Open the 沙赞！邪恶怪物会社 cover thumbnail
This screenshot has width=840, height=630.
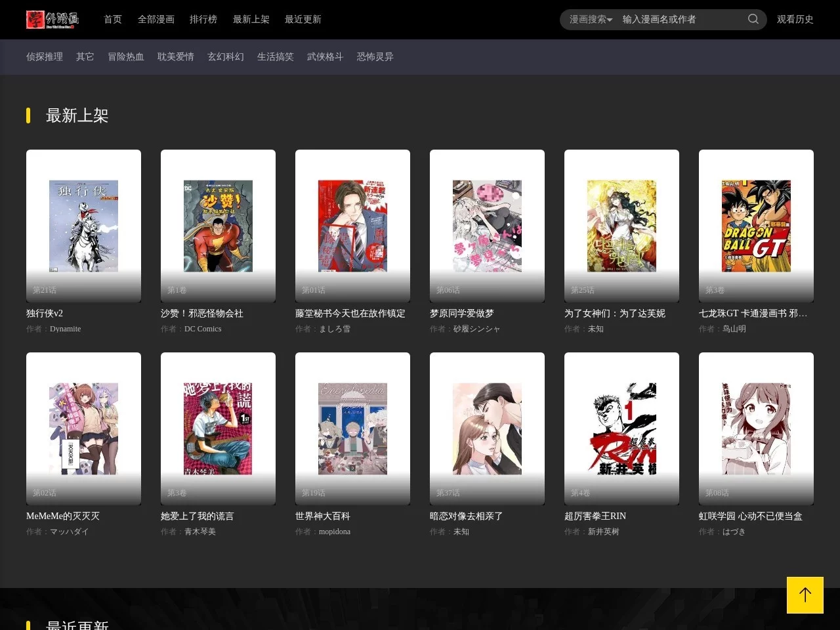click(x=218, y=226)
